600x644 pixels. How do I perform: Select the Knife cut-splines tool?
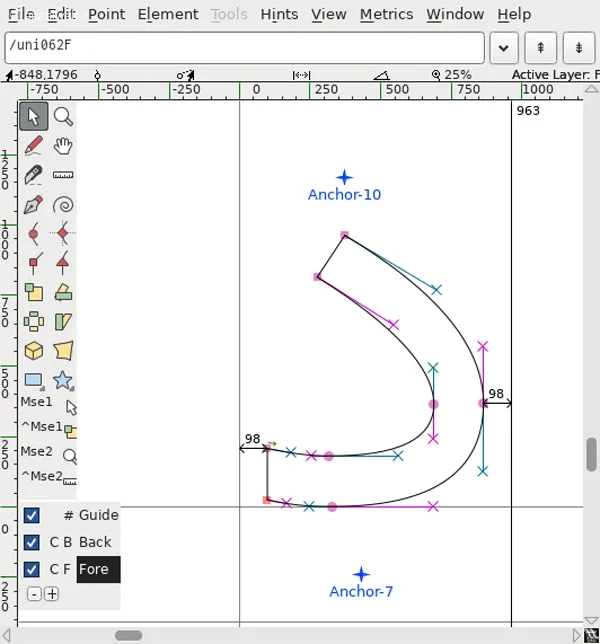(33, 175)
